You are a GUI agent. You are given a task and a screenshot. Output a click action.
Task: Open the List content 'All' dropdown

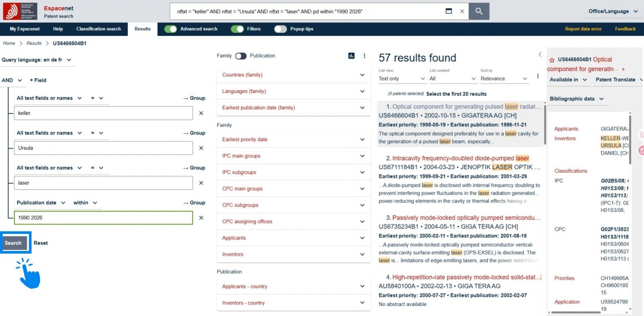coord(453,79)
